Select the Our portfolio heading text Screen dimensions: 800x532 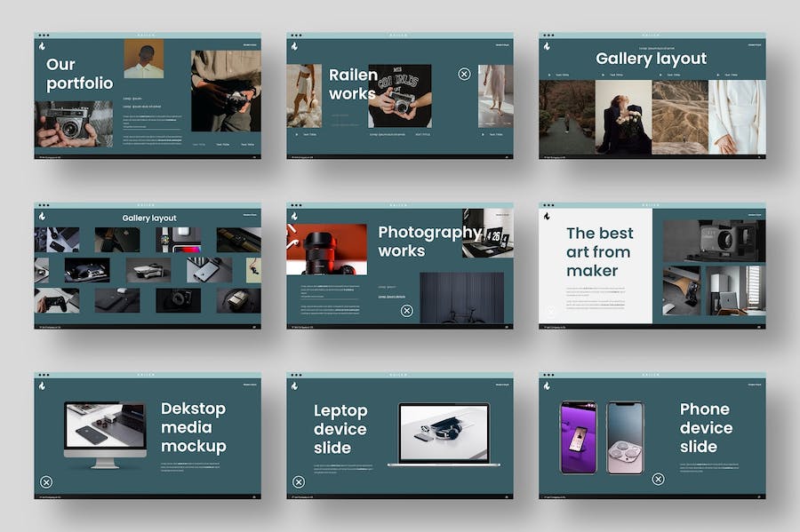tap(79, 74)
